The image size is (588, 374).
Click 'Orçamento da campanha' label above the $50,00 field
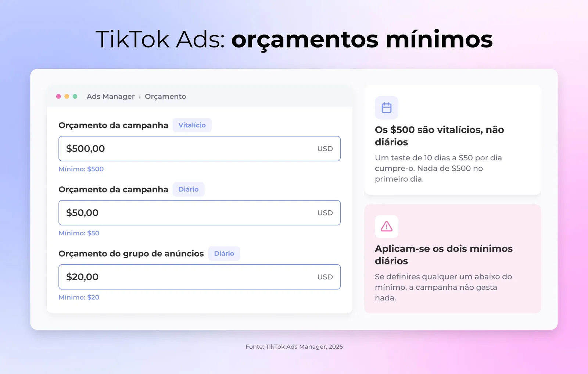pos(113,189)
